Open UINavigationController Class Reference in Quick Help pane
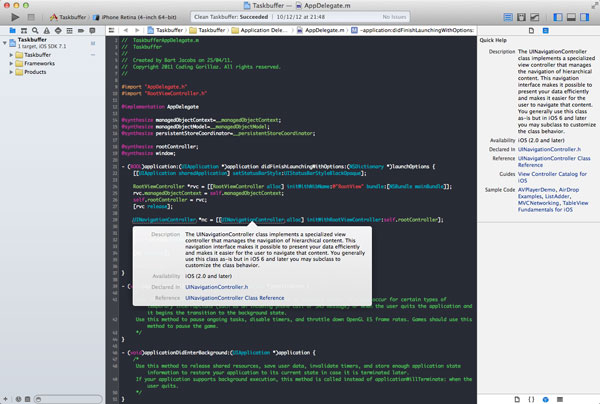Viewport: 600px width, 404px height. (x=554, y=161)
